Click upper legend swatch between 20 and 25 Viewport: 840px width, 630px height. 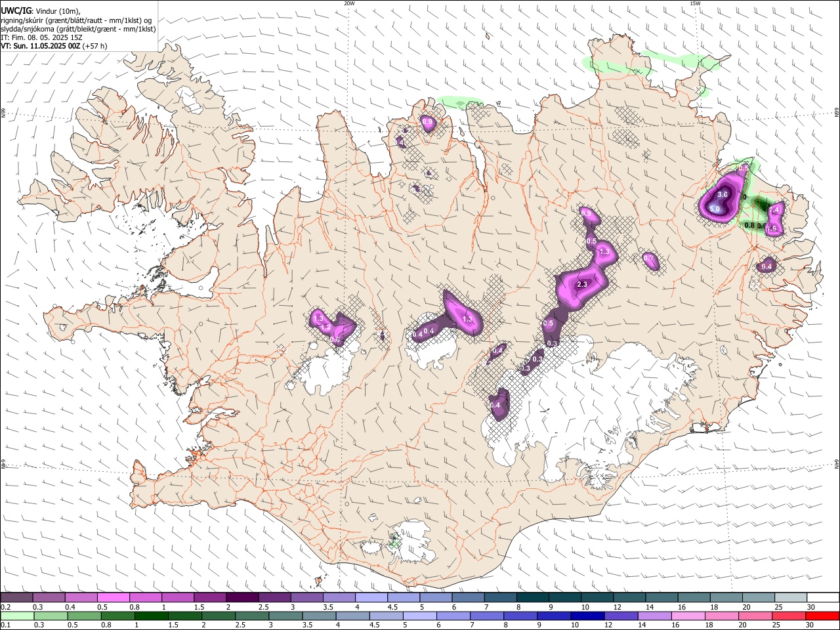759,598
